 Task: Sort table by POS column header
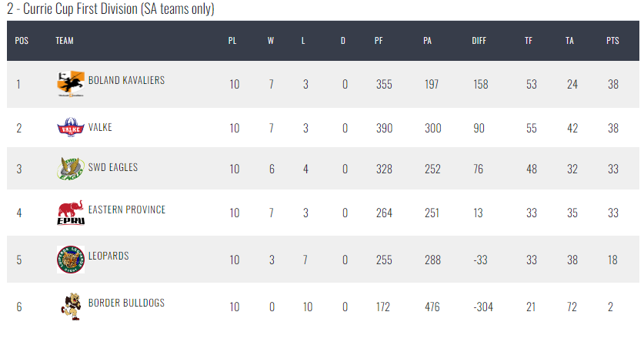(x=22, y=41)
